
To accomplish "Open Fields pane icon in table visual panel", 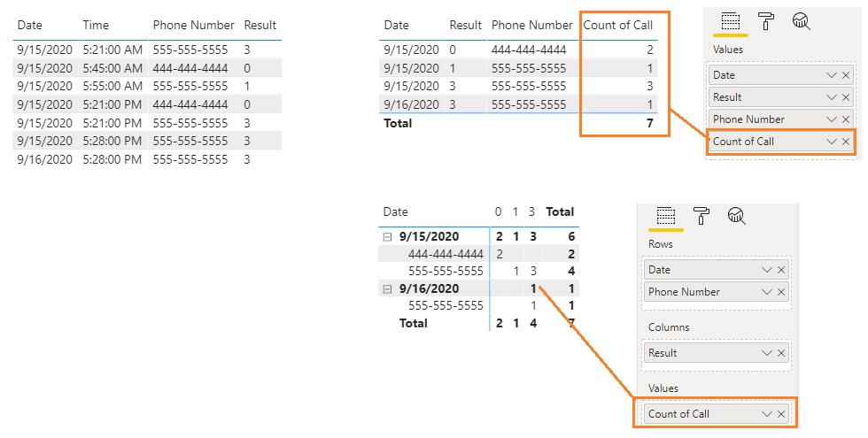I will point(730,21).
